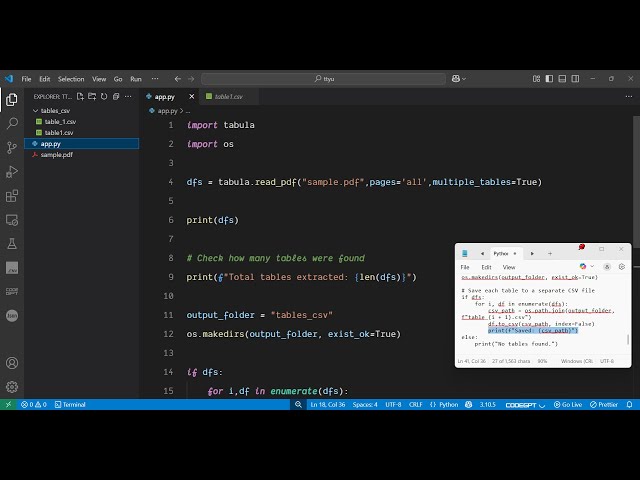
Task: Change file encoding UTF-8 in status bar
Action: coord(393,404)
